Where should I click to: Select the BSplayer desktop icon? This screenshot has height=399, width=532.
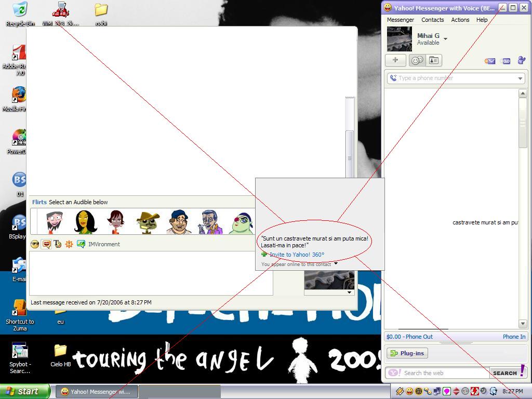click(18, 227)
